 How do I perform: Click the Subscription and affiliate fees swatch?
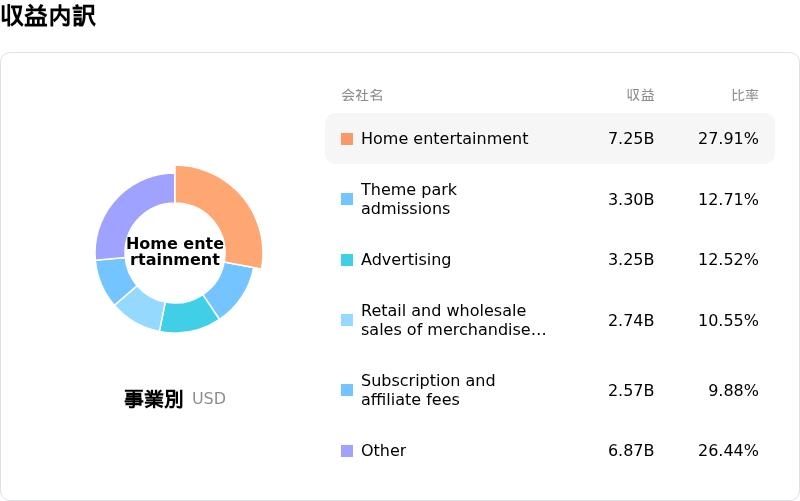click(x=347, y=390)
